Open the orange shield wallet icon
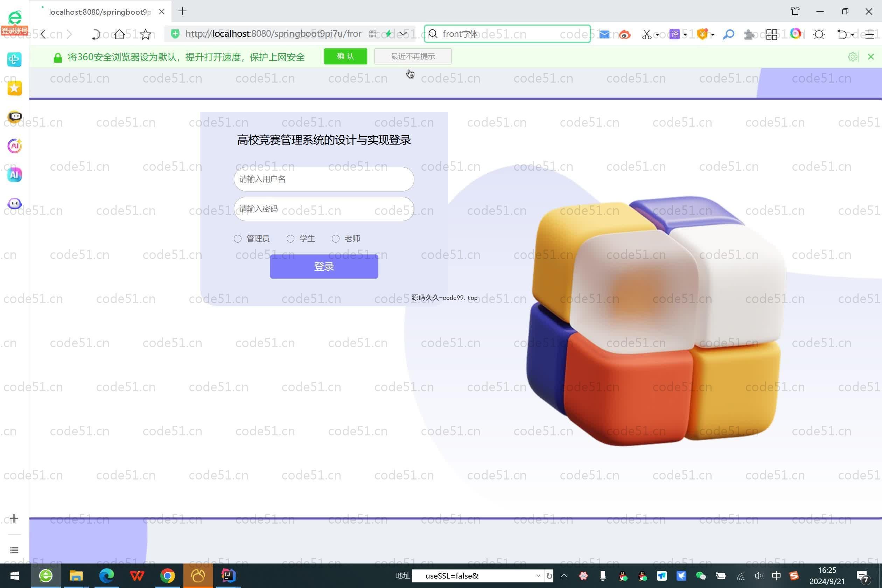Viewport: 882px width, 588px height. point(702,34)
